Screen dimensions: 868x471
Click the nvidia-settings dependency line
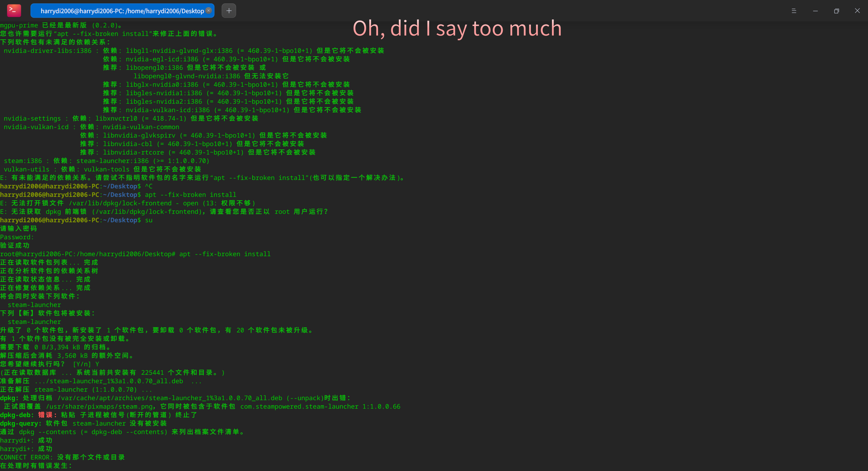[131, 118]
